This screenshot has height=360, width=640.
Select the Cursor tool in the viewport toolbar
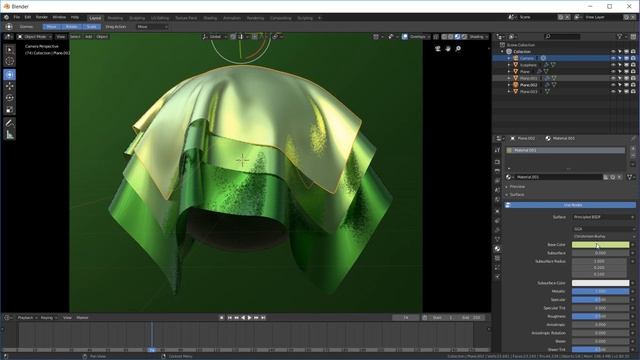point(9,61)
